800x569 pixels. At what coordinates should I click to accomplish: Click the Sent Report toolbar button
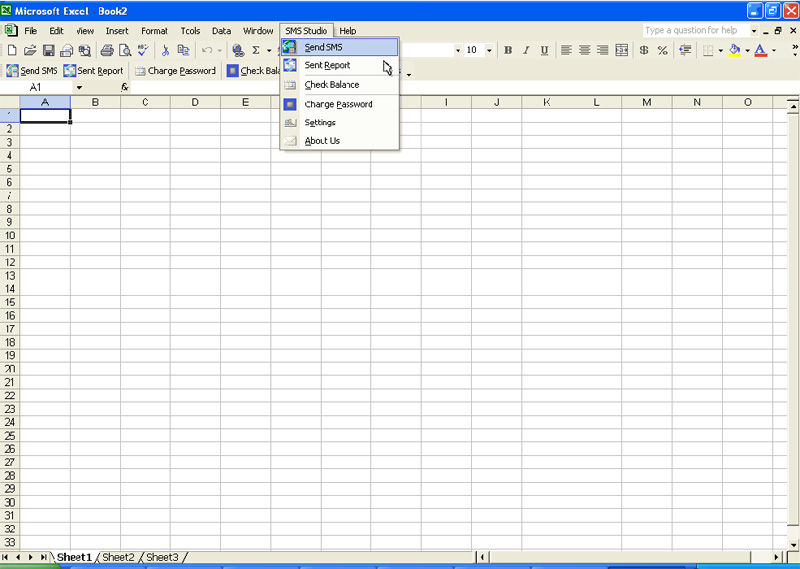point(93,70)
